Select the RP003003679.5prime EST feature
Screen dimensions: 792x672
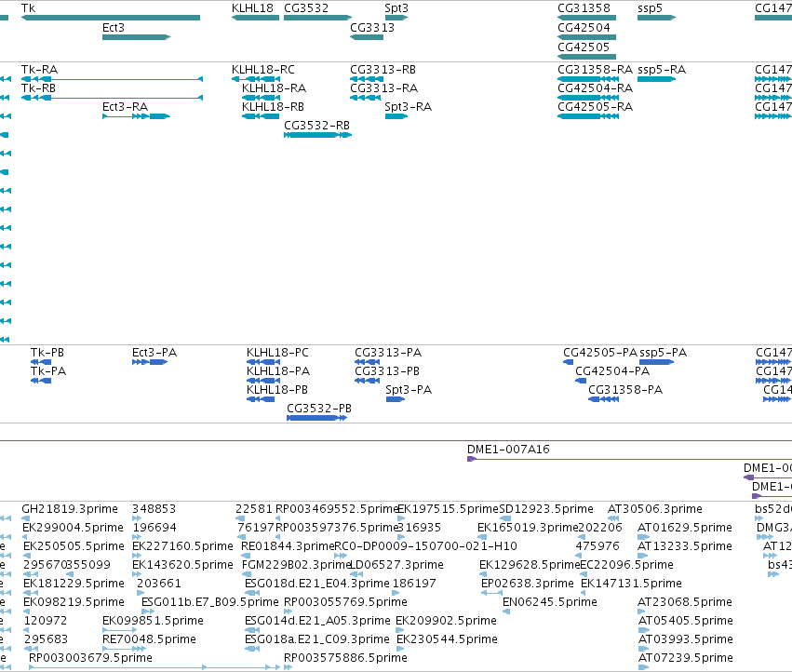[154, 667]
